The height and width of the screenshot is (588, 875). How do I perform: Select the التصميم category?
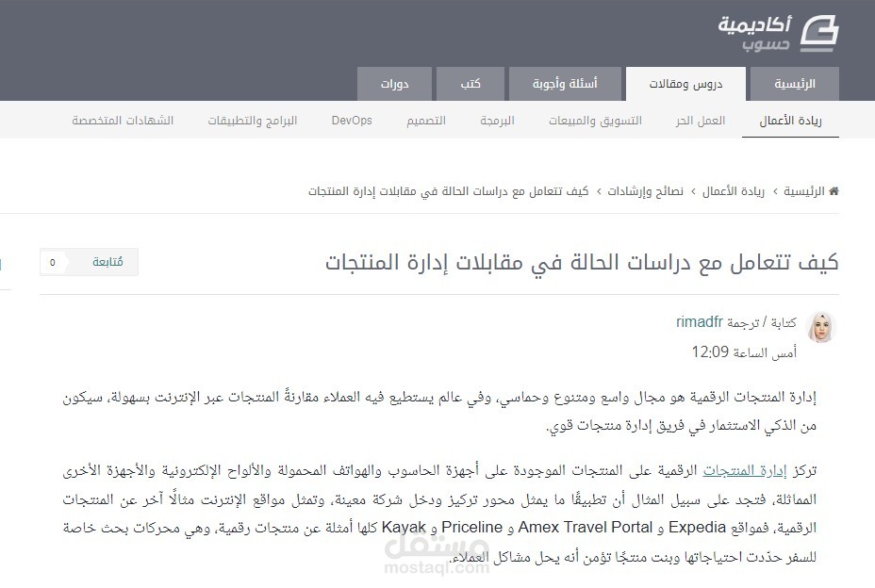click(x=426, y=120)
